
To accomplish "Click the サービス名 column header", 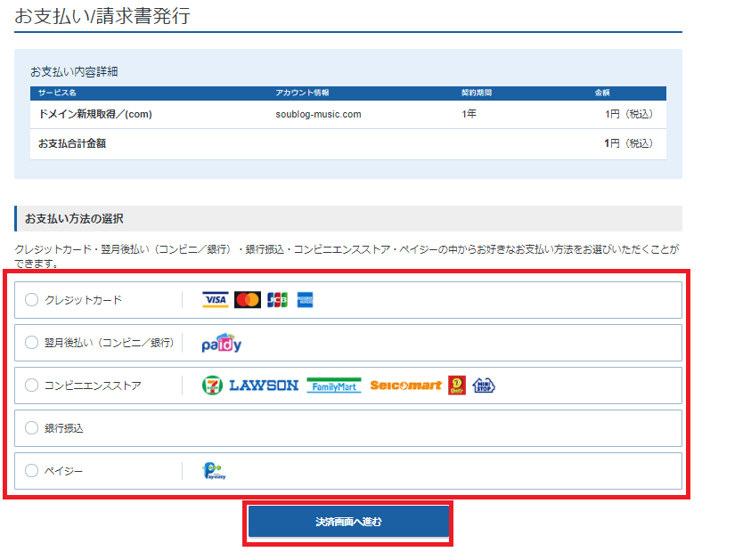I will point(57,93).
